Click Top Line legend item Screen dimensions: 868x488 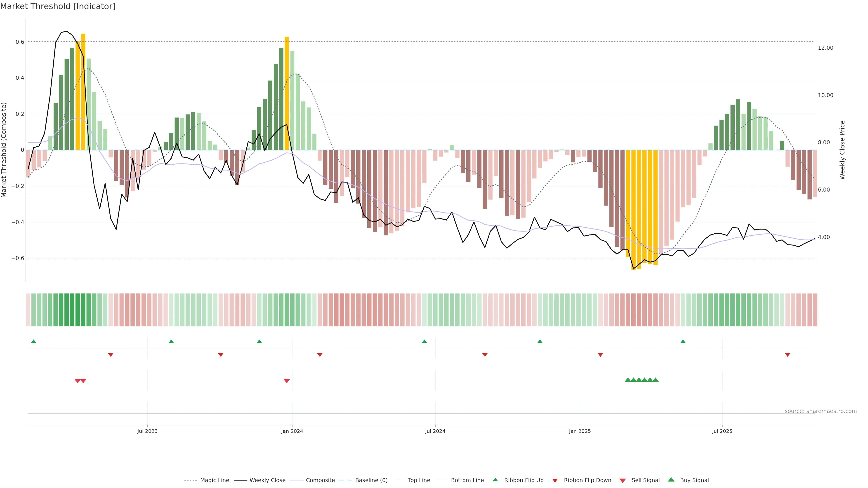point(419,480)
